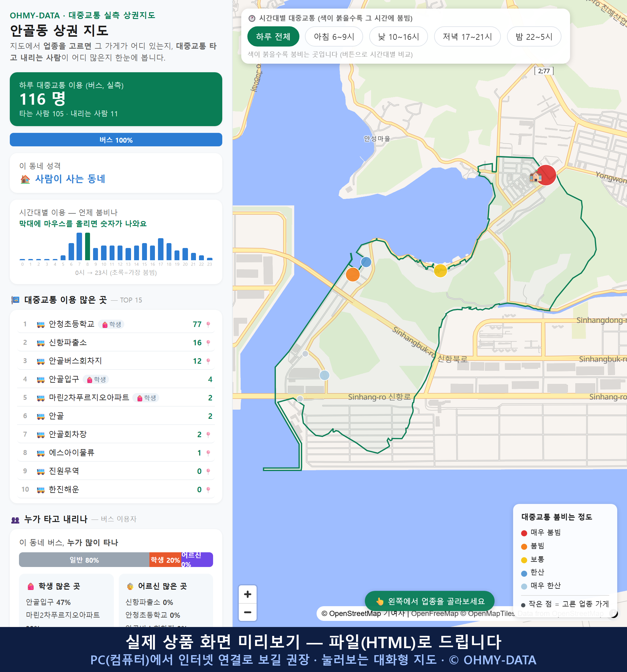The height and width of the screenshot is (672, 627).
Task: Zoom out with the map minus button
Action: click(x=248, y=612)
